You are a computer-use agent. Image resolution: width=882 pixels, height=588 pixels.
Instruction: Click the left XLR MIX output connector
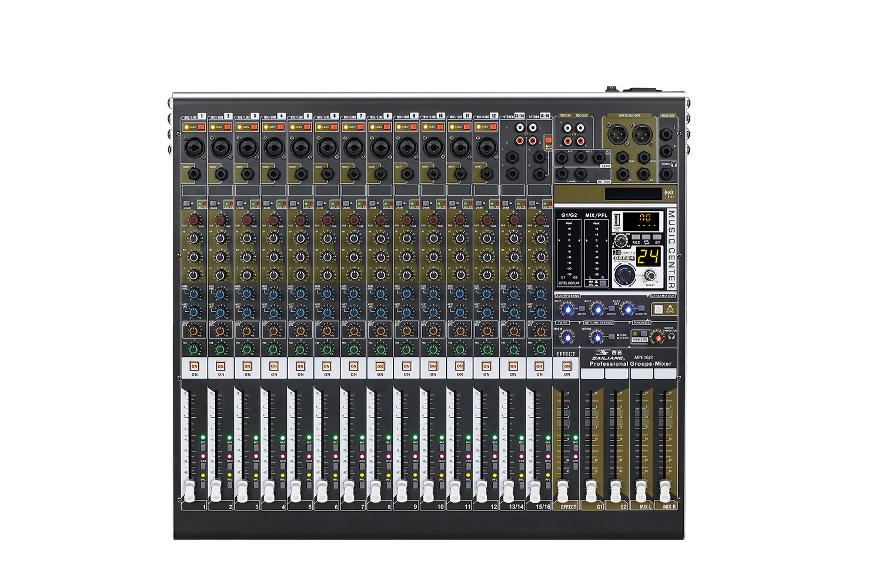point(618,135)
